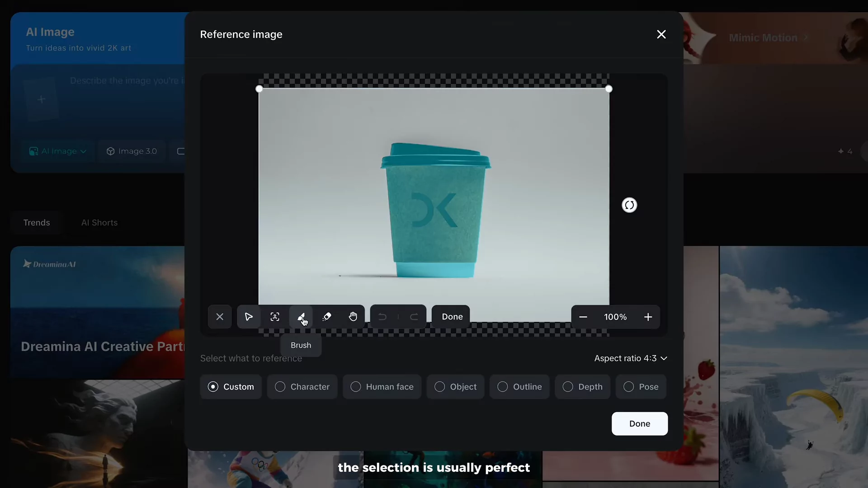868x488 pixels.
Task: Click the plus to zoom in past 100%
Action: click(648, 317)
